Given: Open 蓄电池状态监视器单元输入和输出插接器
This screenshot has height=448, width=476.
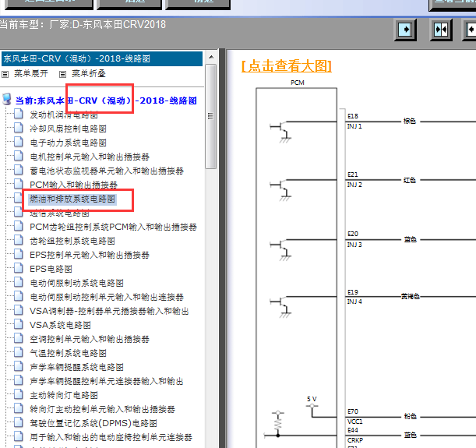Looking at the screenshot, I should coord(107,171).
